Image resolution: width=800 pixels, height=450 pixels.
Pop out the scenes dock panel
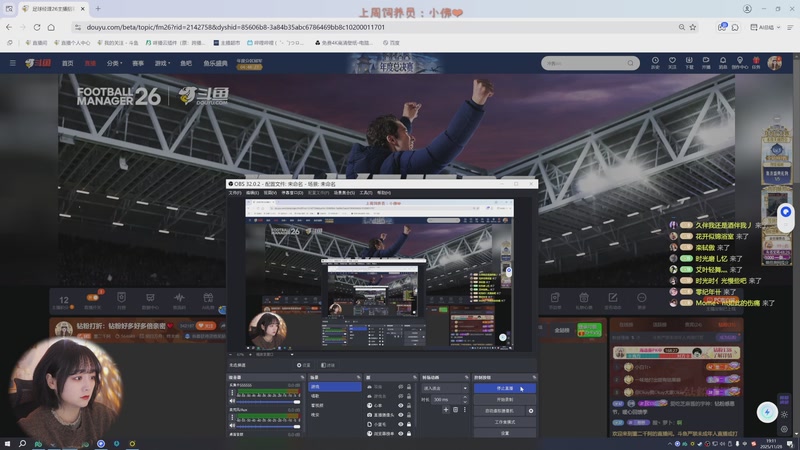[359, 378]
